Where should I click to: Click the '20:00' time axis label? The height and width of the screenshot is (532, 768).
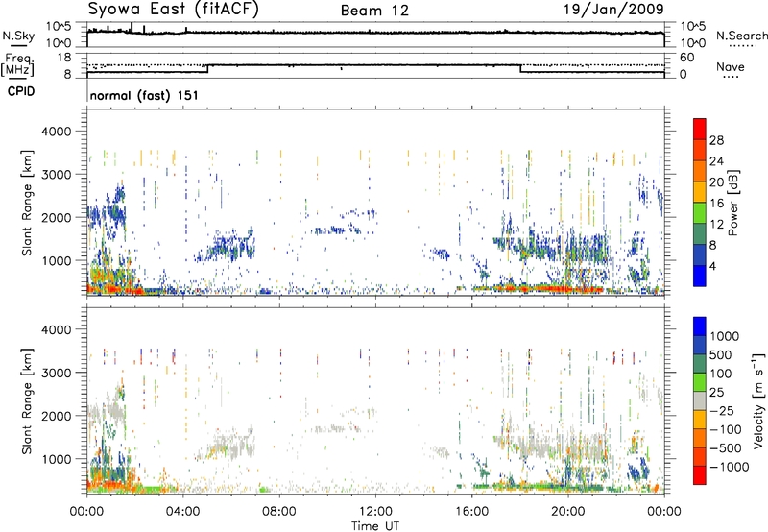568,512
